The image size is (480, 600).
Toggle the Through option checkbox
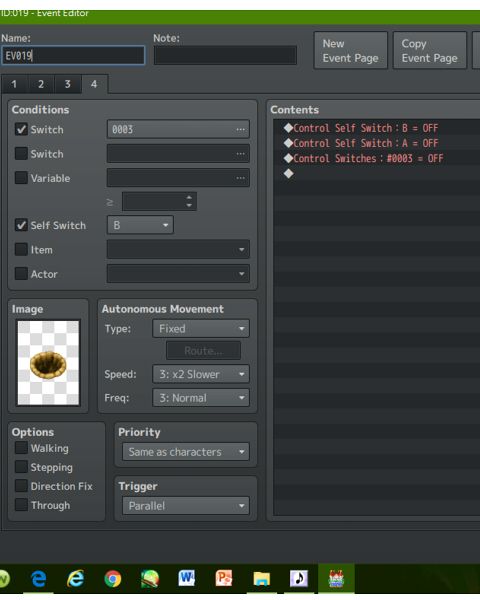21,505
